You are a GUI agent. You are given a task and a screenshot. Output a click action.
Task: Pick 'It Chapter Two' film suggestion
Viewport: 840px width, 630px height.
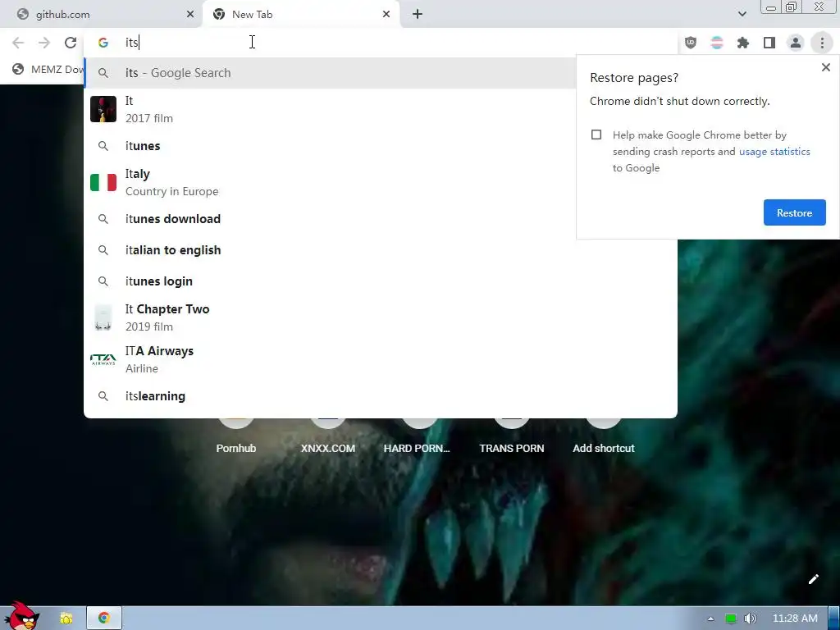pyautogui.click(x=381, y=317)
